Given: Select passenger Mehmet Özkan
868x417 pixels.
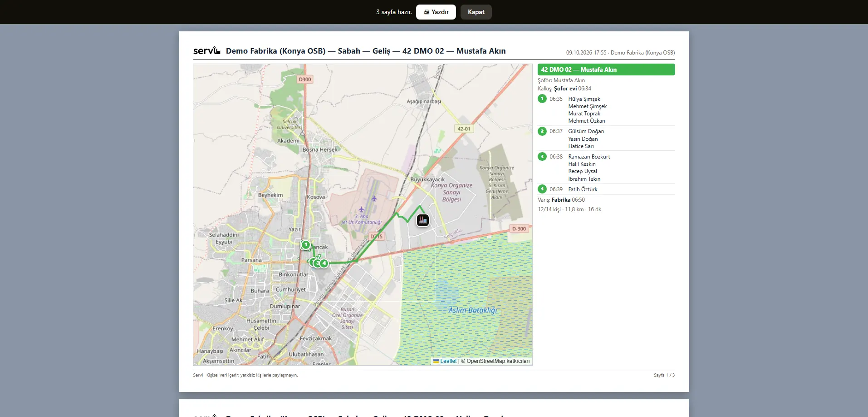Looking at the screenshot, I should tap(586, 121).
